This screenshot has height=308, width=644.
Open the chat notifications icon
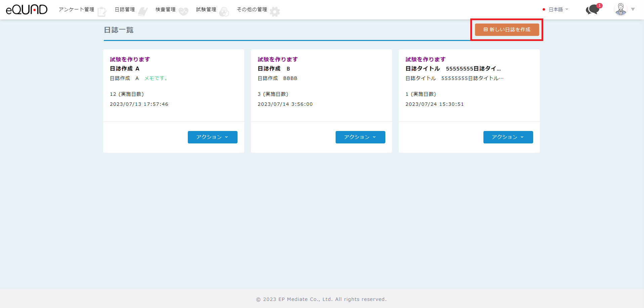click(x=593, y=9)
